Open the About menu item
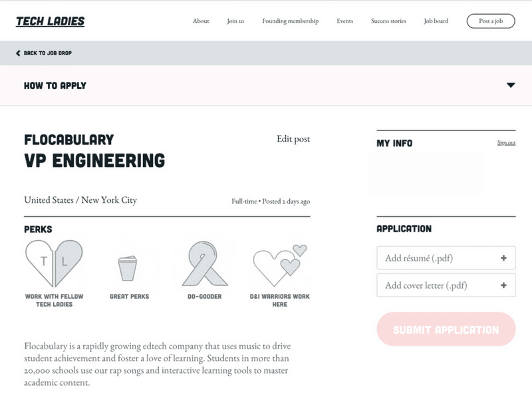The width and height of the screenshot is (532, 399). 201,21
